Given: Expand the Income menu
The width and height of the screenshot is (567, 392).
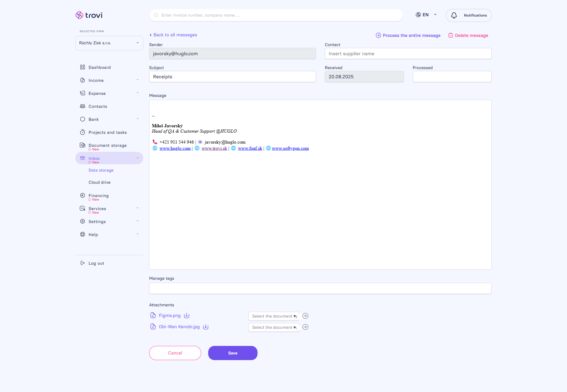Looking at the screenshot, I should tap(138, 80).
